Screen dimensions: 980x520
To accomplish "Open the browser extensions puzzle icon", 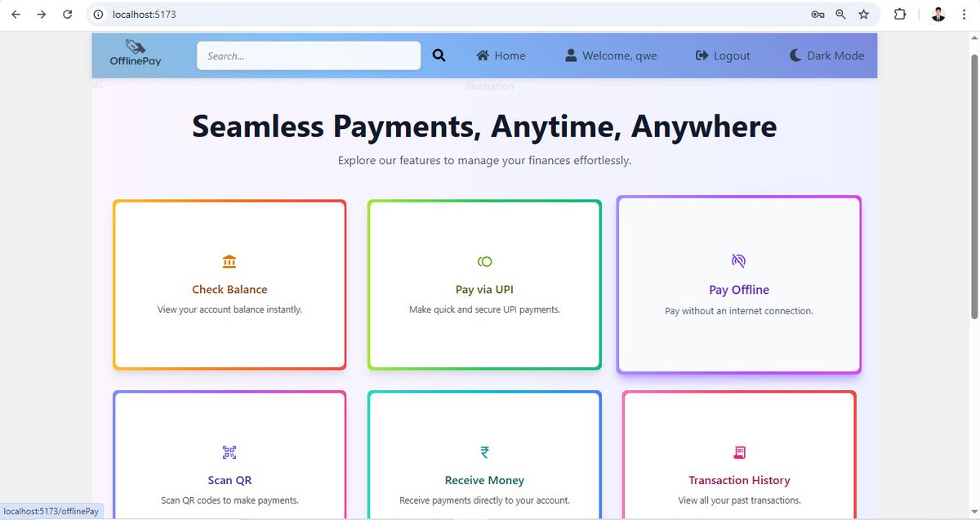I will pos(900,15).
